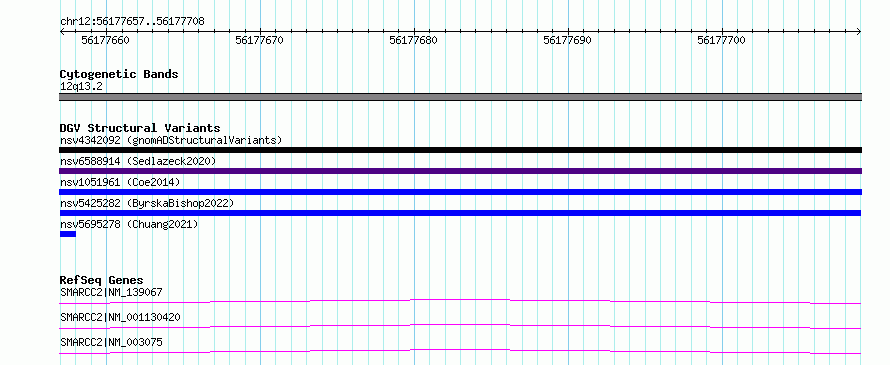Image resolution: width=890 pixels, height=365 pixels.
Task: Select transcript SMARCC2|NM_001130420 label
Action: pyautogui.click(x=120, y=317)
